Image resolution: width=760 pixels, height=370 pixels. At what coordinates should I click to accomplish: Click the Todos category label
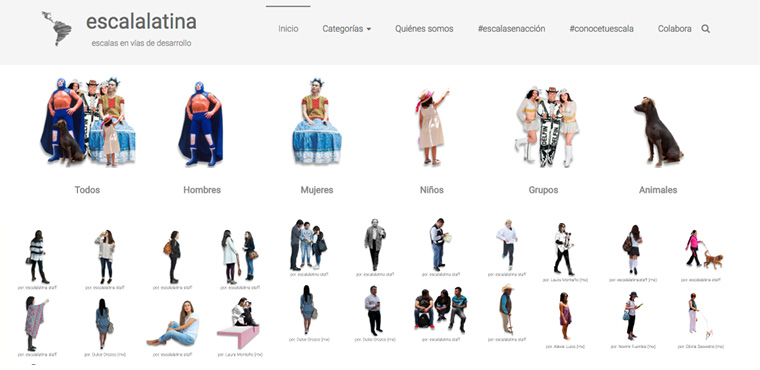point(87,190)
